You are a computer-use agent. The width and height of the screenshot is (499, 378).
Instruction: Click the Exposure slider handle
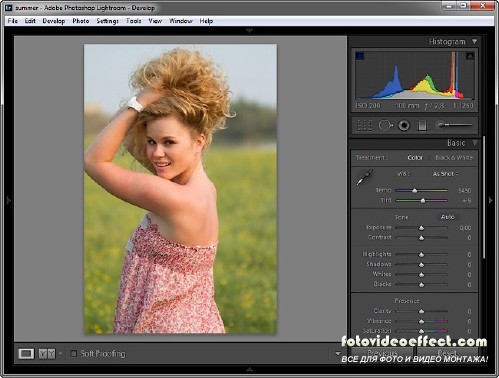point(421,228)
